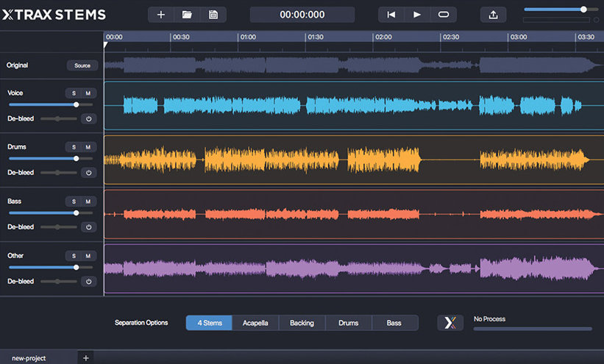Toggle the loop playback icon
The width and height of the screenshot is (604, 364).
coord(443,15)
